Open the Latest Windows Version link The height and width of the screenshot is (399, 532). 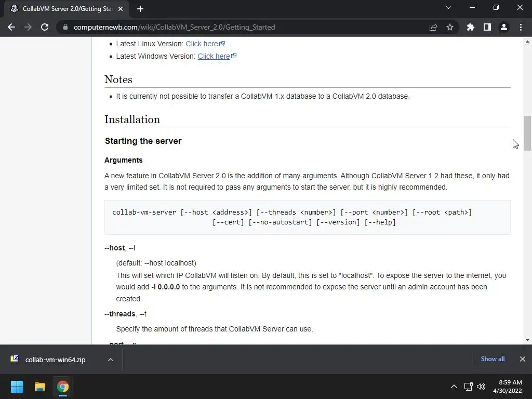pos(217,56)
